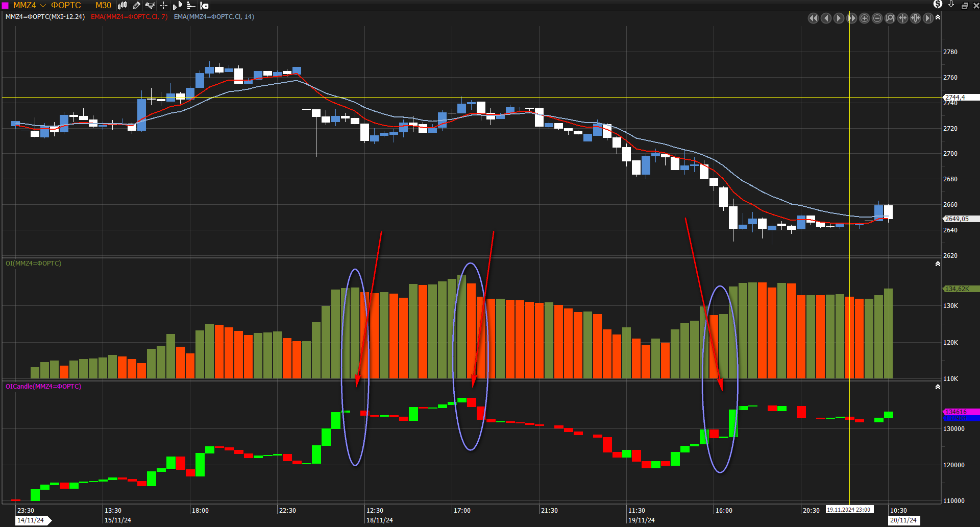Toggle the horizontal volume profile tool
Image resolution: width=980 pixels, height=527 pixels.
tap(191, 6)
